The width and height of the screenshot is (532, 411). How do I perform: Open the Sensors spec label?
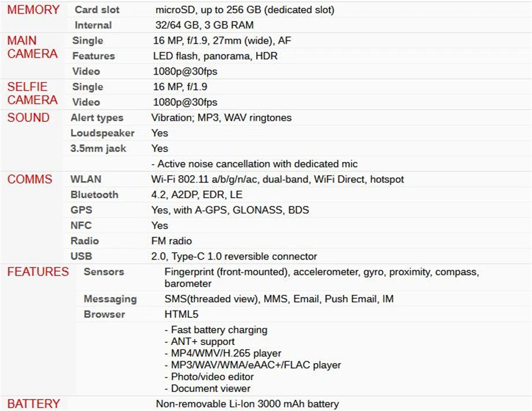104,272
